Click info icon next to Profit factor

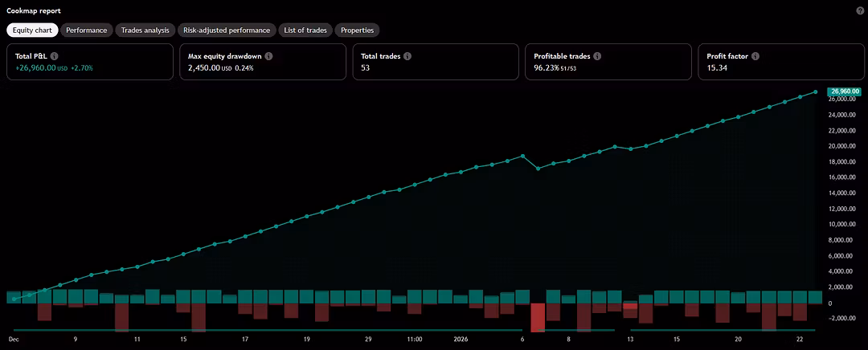pos(755,57)
